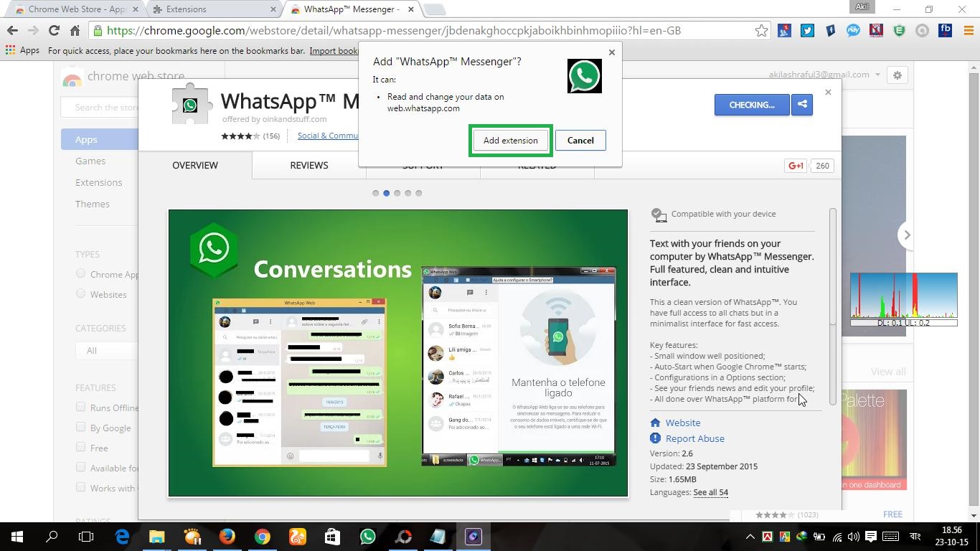Image resolution: width=980 pixels, height=551 pixels.
Task: Share the WhatsApp Messenger listing
Action: [802, 105]
